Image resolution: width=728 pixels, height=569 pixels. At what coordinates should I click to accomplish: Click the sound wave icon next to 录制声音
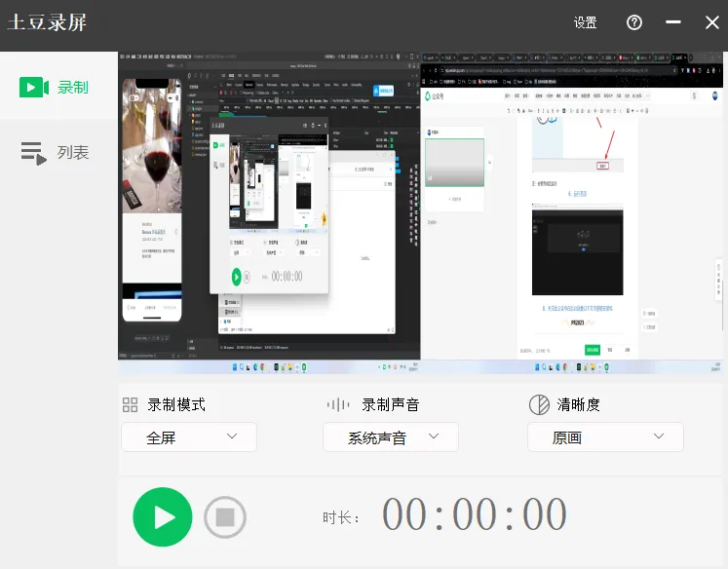click(338, 404)
